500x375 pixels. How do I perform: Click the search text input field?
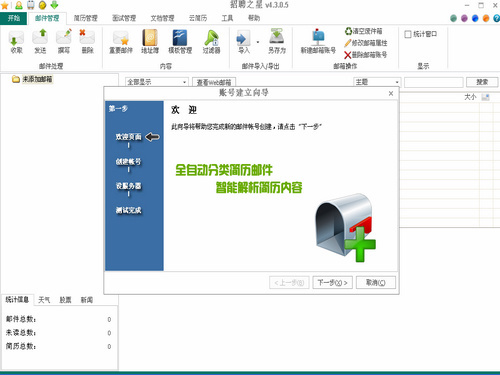(x=434, y=82)
